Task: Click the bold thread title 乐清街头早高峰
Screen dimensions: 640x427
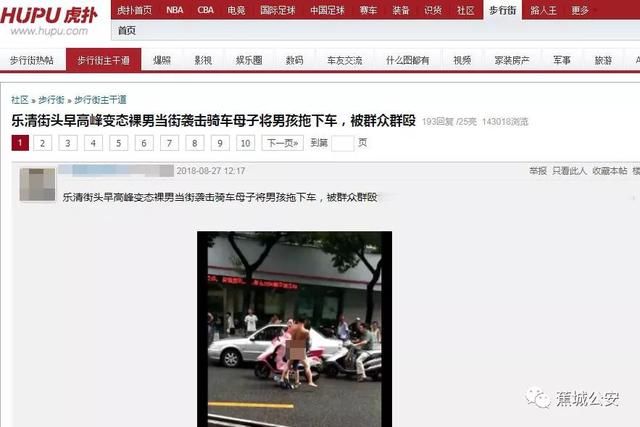Action: pyautogui.click(x=213, y=121)
